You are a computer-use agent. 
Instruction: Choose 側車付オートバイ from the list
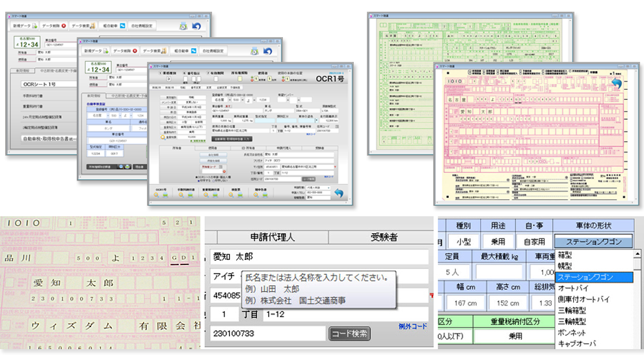(584, 300)
